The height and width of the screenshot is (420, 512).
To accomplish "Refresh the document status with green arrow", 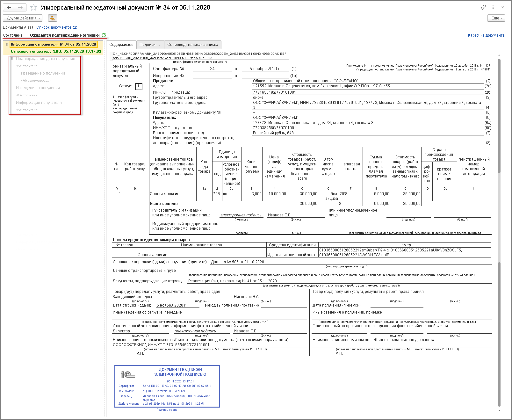I will coord(104,35).
